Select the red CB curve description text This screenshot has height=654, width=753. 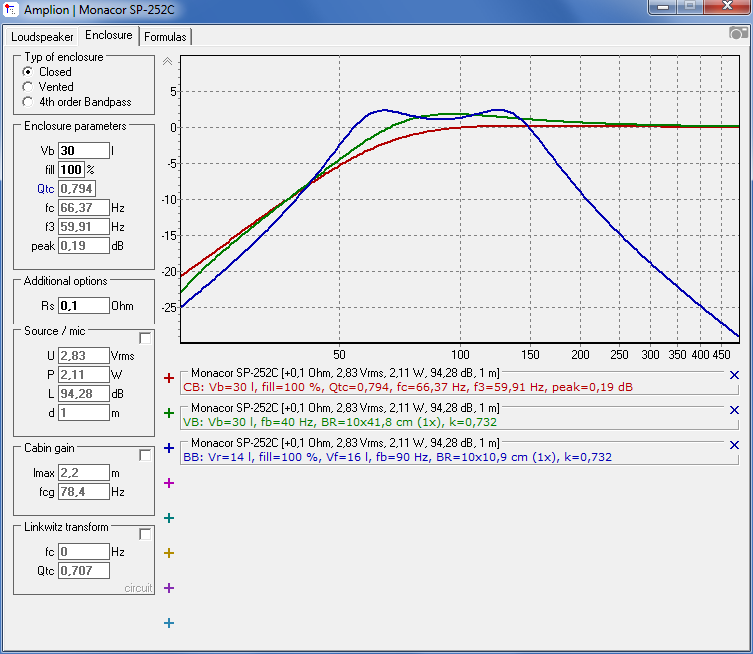pyautogui.click(x=408, y=387)
